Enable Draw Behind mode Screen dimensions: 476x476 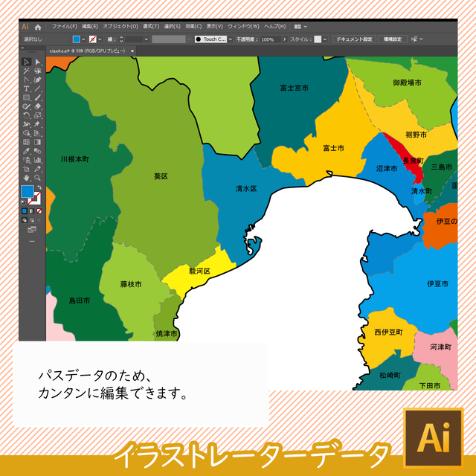[x=32, y=220]
